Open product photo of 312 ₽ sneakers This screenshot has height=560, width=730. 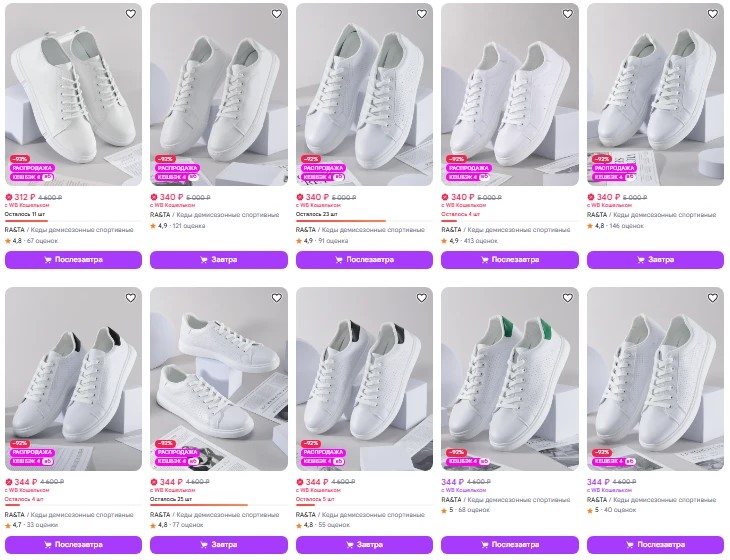point(74,94)
